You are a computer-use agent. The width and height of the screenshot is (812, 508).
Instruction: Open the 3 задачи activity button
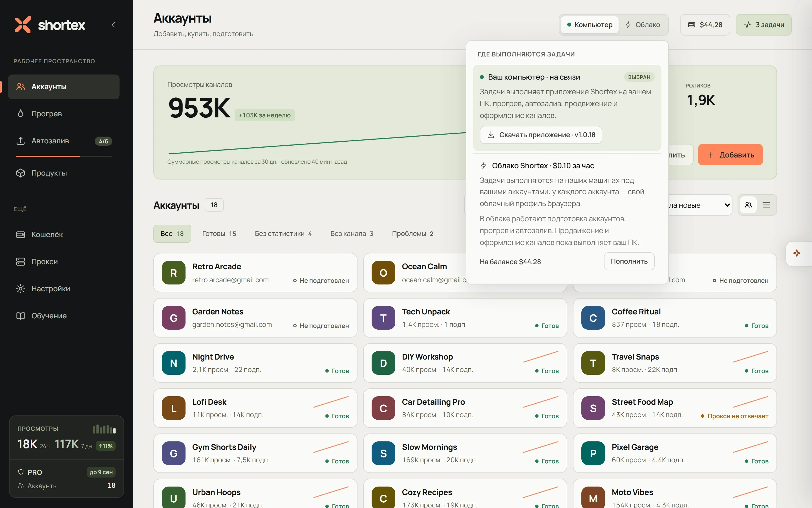coord(764,25)
